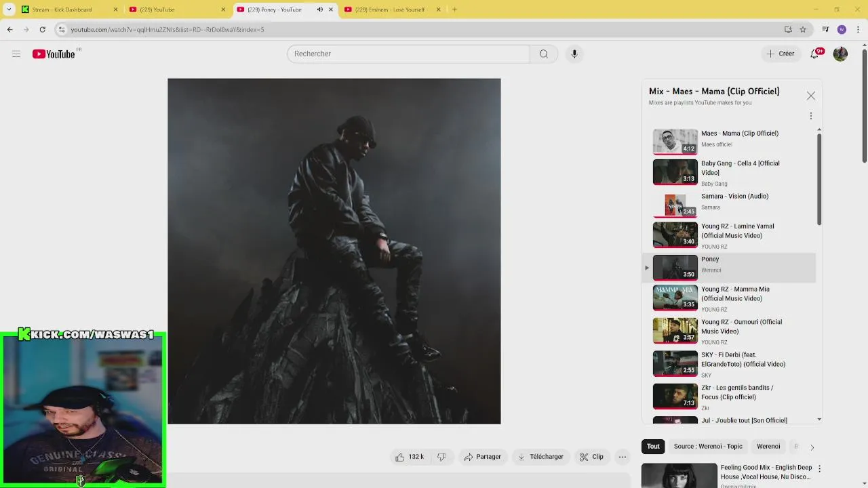Screen dimensions: 868x488
Task: Click the video player area
Action: click(x=334, y=251)
